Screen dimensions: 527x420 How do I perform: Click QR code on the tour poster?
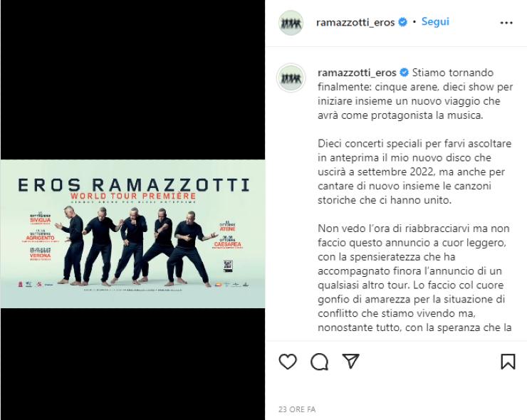(228, 266)
